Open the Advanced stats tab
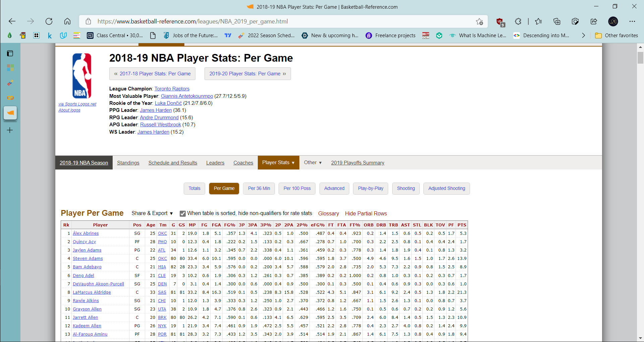This screenshot has width=644, height=342. [x=334, y=189]
